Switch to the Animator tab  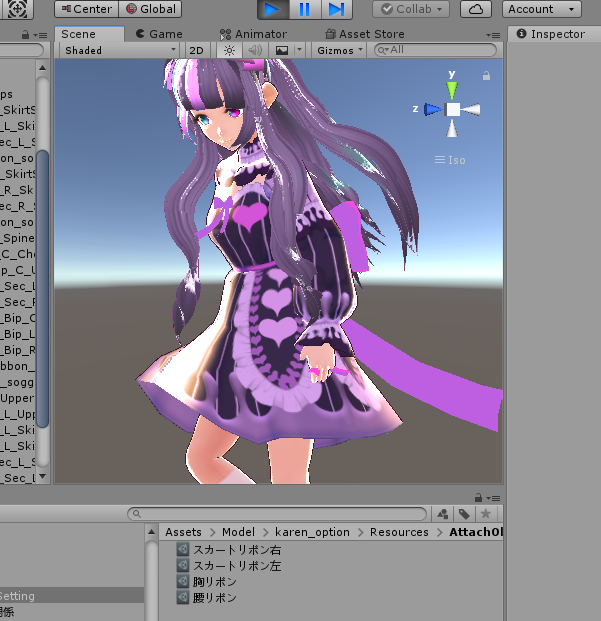[253, 34]
